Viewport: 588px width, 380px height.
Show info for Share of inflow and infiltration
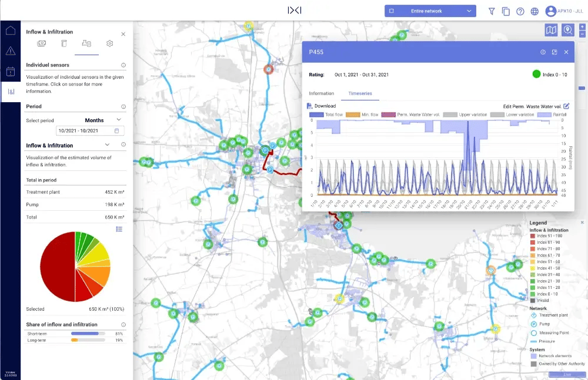coord(123,325)
